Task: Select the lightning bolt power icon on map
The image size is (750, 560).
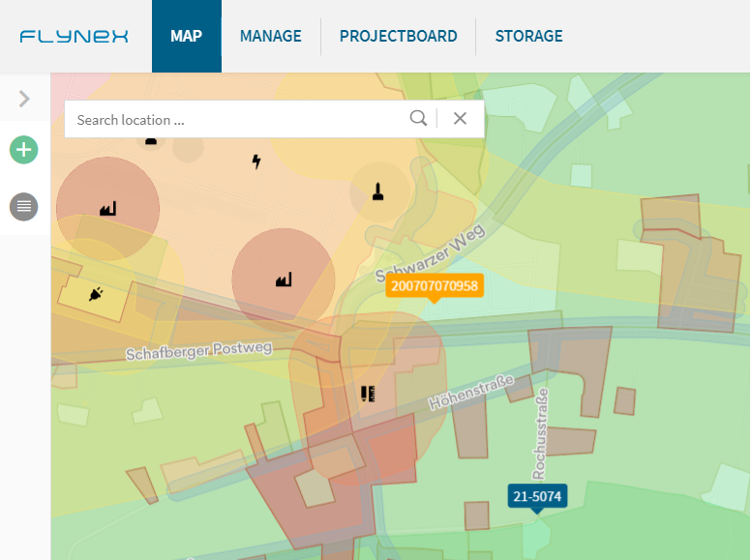Action: (256, 162)
